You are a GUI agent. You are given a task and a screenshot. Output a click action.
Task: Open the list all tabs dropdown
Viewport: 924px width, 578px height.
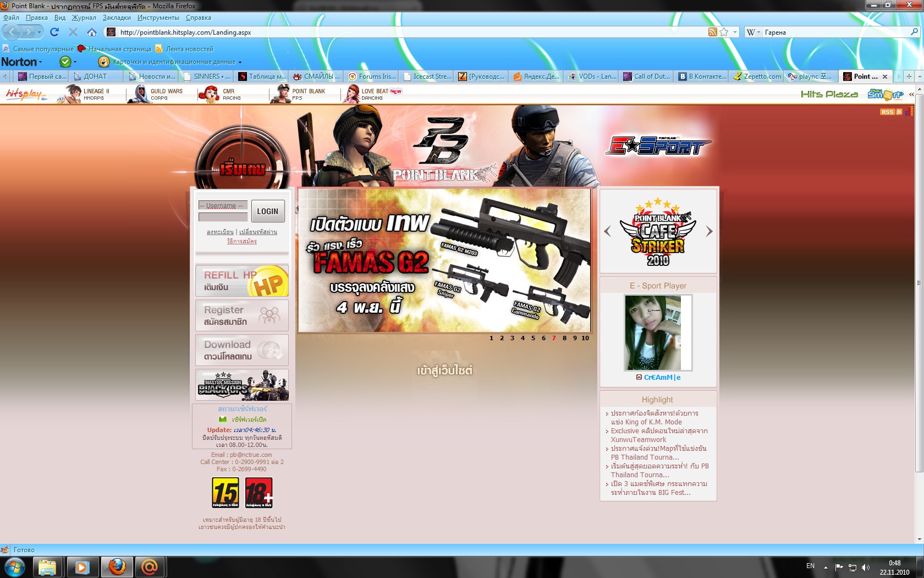(919, 77)
